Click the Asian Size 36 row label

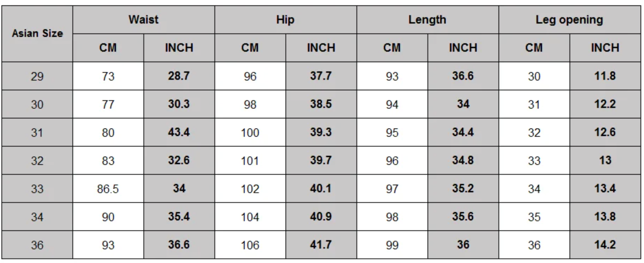37,245
